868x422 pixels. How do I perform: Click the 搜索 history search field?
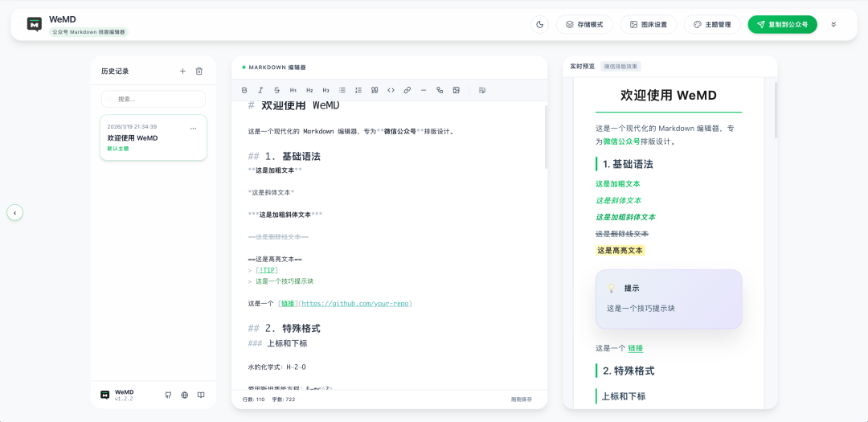pyautogui.click(x=154, y=99)
